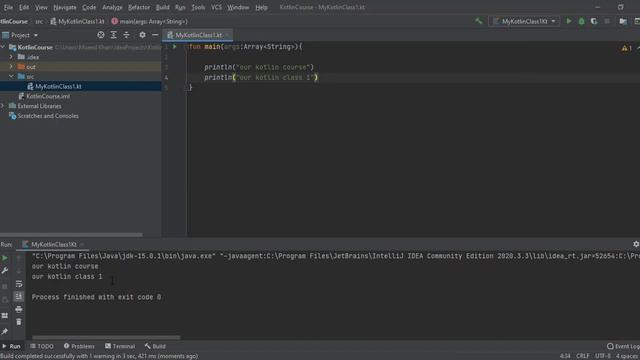Click UTF-8 encoding in status bar
This screenshot has width=640, height=360.
(603, 356)
